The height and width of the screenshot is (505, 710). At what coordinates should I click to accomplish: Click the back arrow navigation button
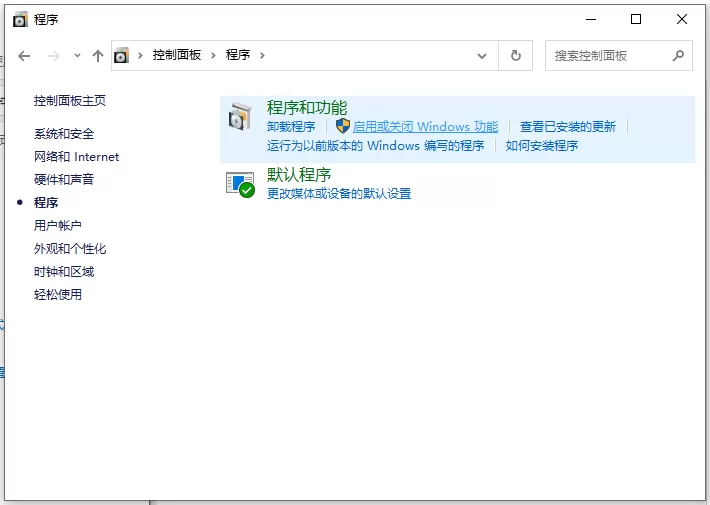click(x=24, y=56)
